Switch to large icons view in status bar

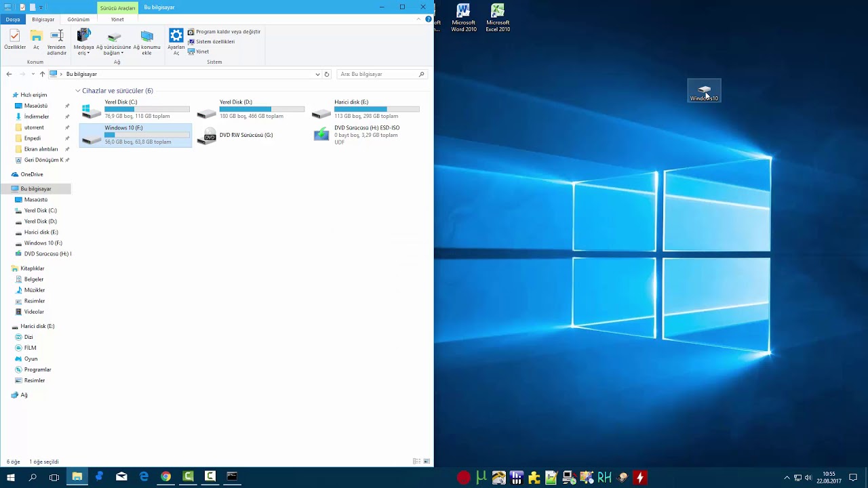pos(427,462)
